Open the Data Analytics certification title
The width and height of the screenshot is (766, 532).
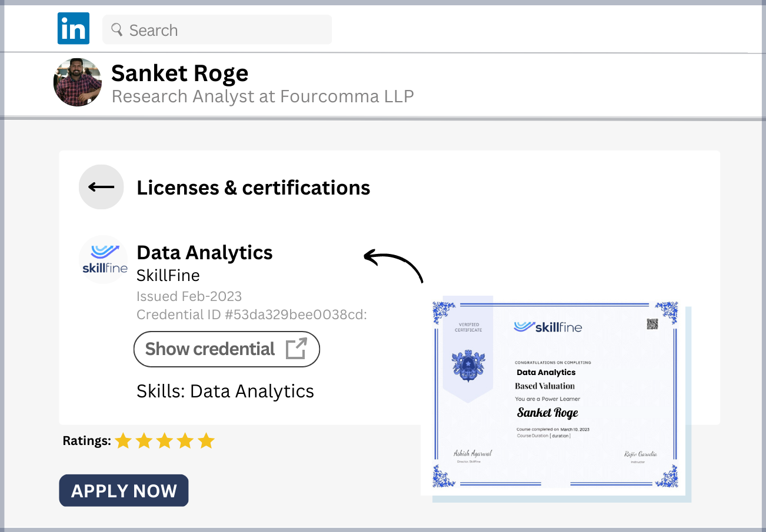(204, 253)
